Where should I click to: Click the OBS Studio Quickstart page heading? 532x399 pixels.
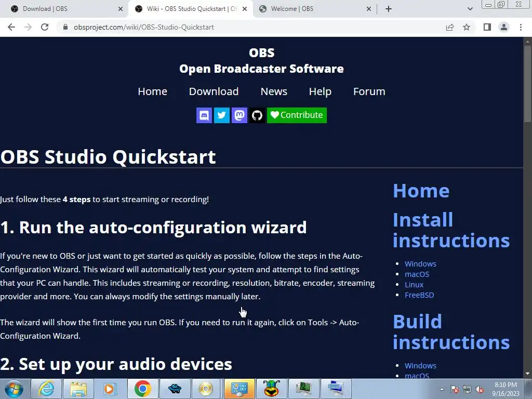point(108,157)
